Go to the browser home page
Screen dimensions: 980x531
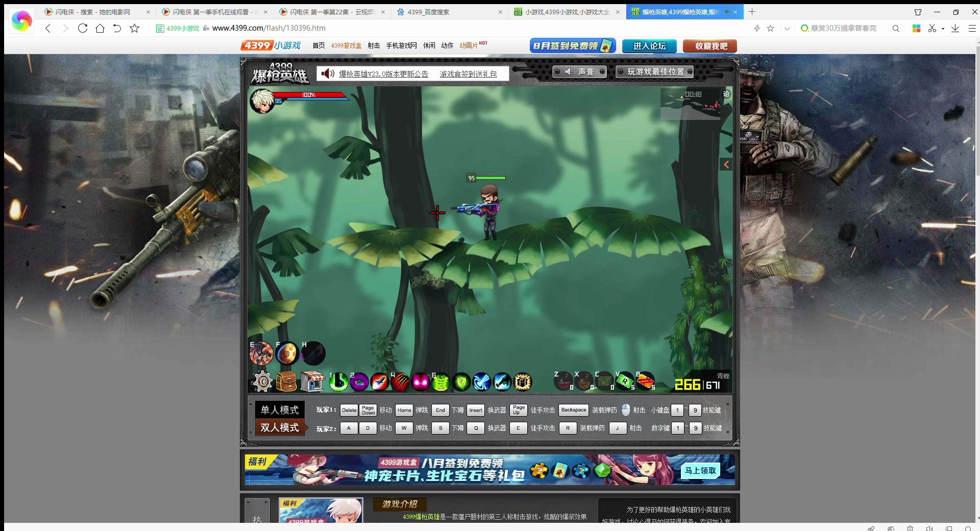(x=100, y=28)
